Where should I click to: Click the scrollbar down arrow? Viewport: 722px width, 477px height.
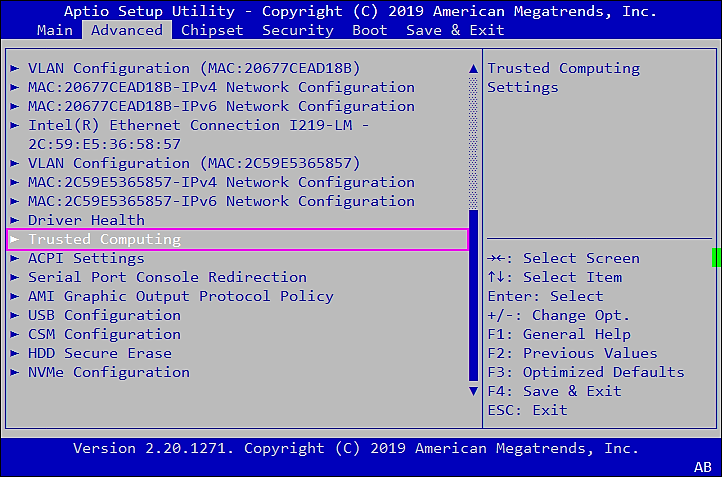tap(473, 391)
